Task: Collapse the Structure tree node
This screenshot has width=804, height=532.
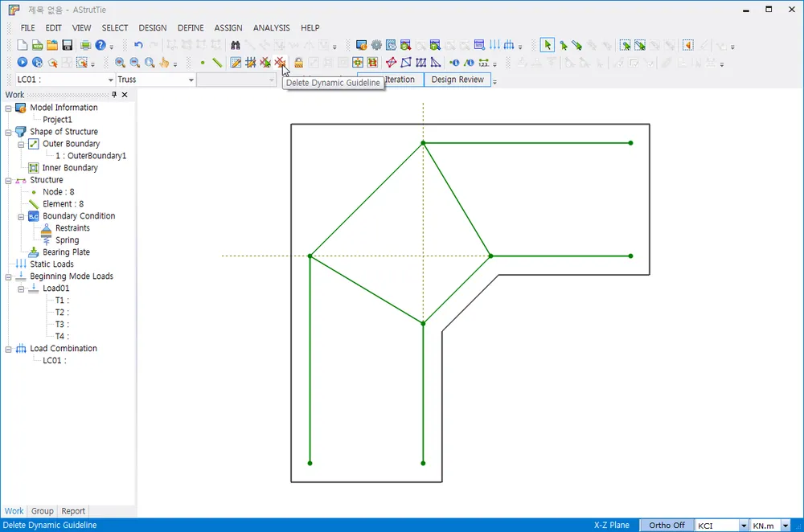Action: tap(8, 180)
